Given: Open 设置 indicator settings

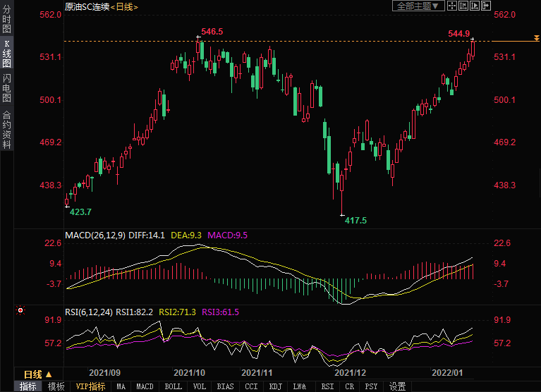Looking at the screenshot, I should (x=398, y=386).
